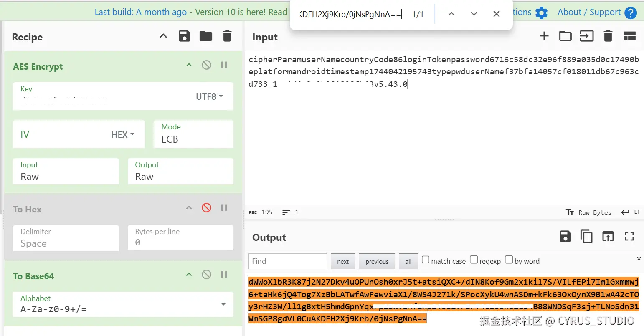
Task: Change LF end-of-line sequence
Action: [631, 212]
